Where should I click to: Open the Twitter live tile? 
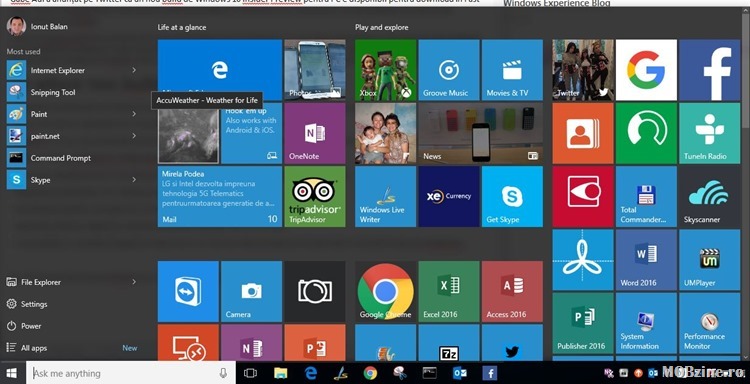point(583,70)
